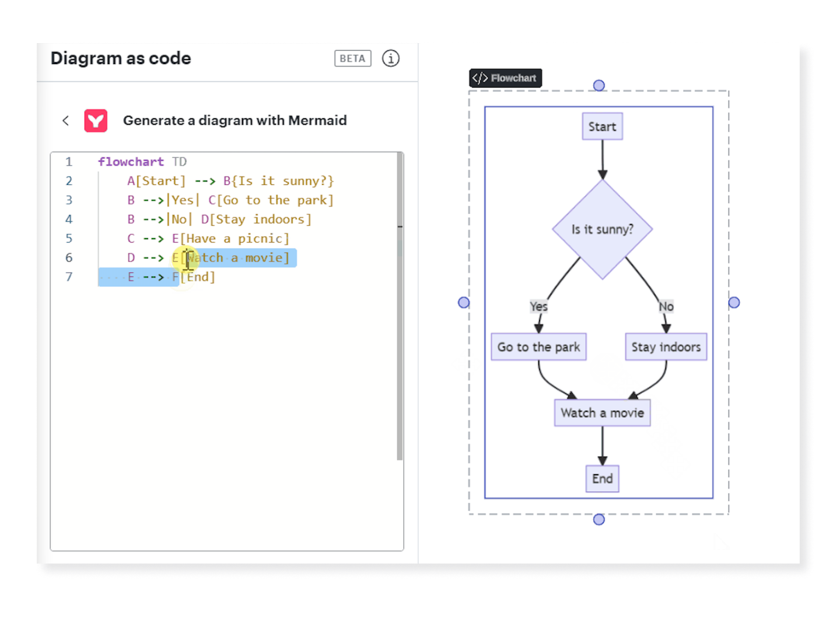840x630 pixels.
Task: Click the BETA badge
Action: click(x=352, y=58)
